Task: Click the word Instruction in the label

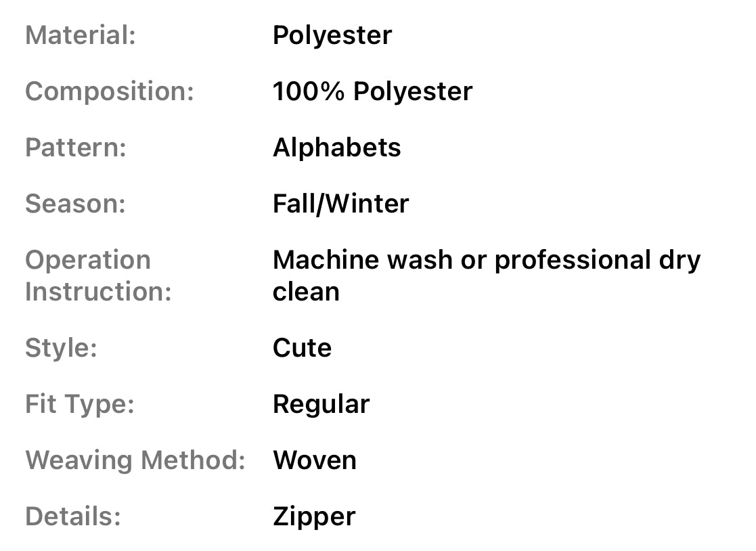Action: coord(98,292)
